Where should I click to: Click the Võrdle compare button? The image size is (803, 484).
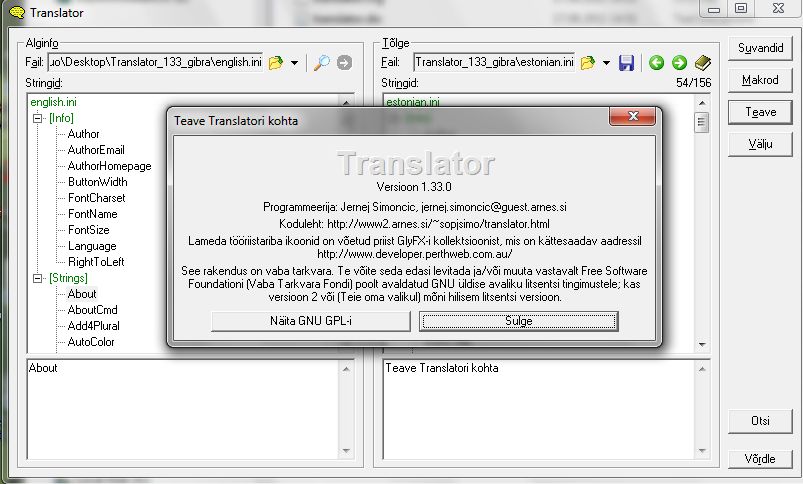click(760, 459)
